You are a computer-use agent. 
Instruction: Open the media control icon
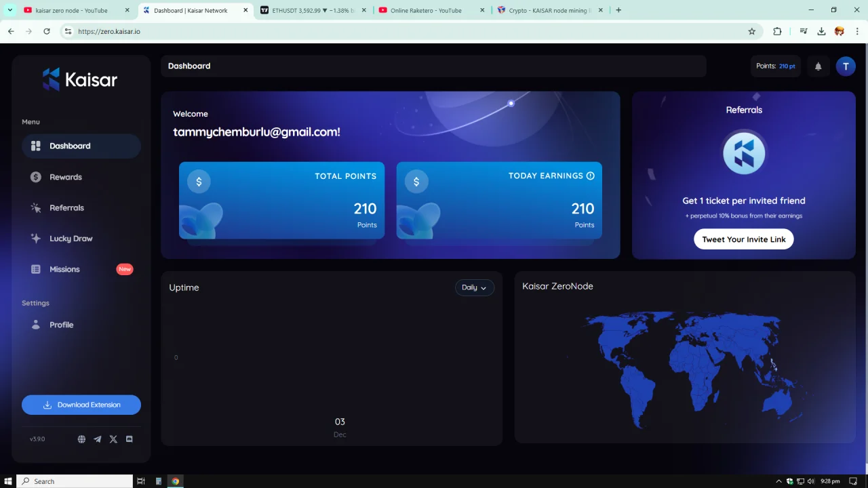804,31
